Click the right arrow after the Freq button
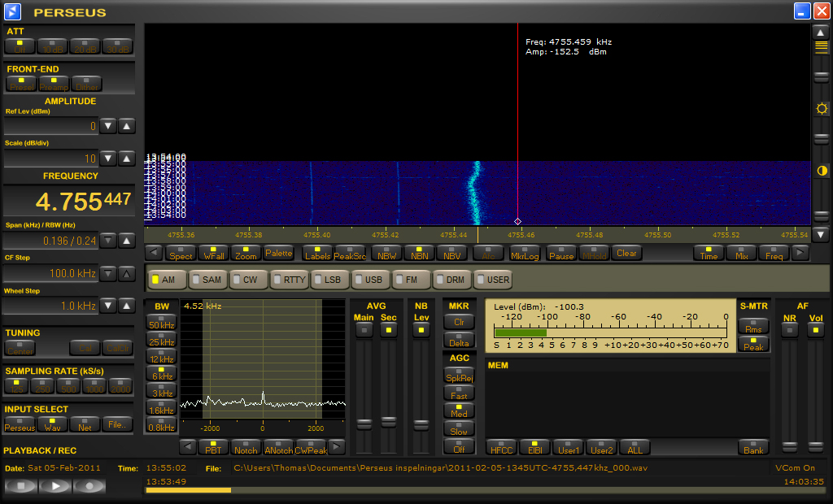833x504 pixels. click(x=800, y=253)
